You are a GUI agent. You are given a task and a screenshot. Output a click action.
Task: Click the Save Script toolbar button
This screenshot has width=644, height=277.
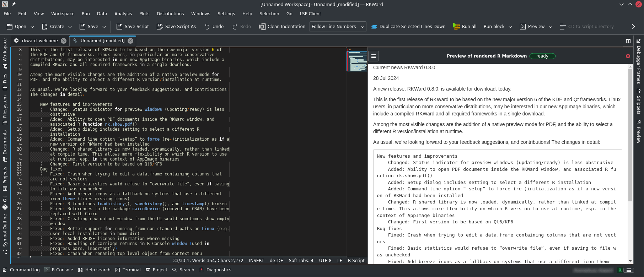coord(133,27)
